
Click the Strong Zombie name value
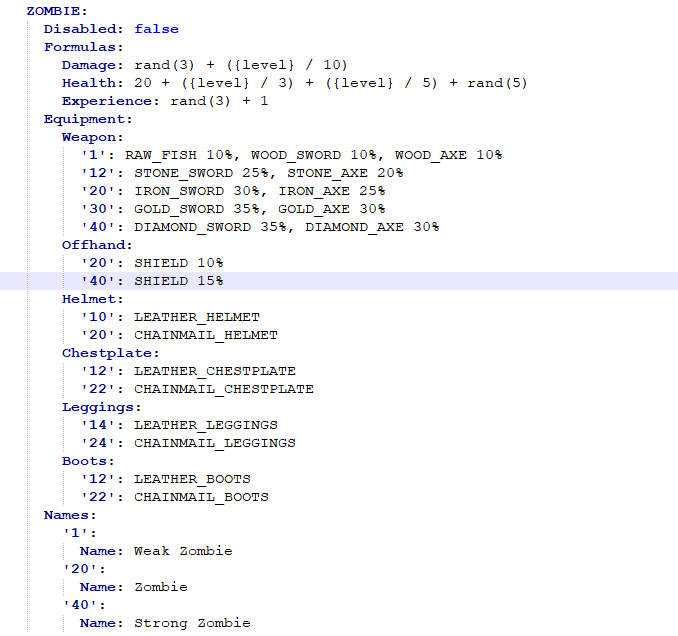click(192, 623)
